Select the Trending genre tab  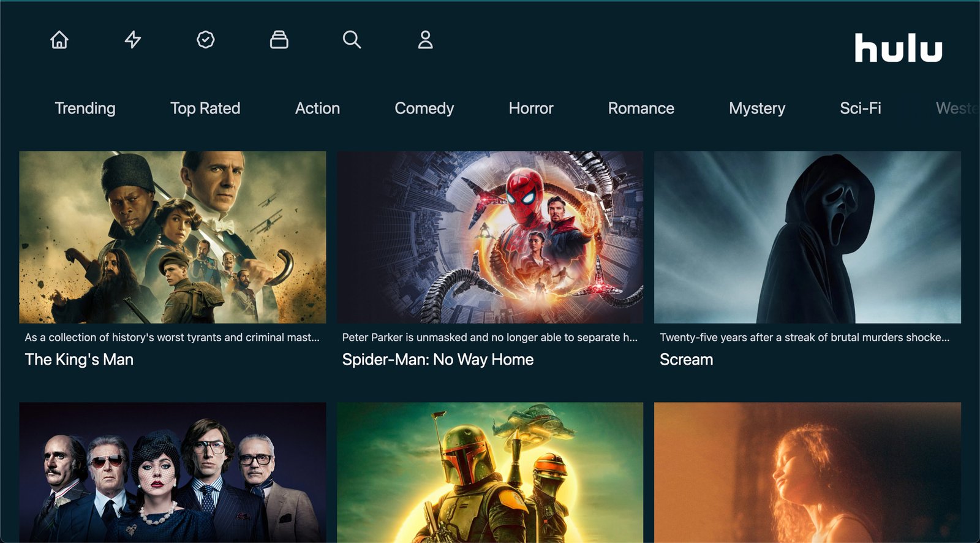point(85,108)
